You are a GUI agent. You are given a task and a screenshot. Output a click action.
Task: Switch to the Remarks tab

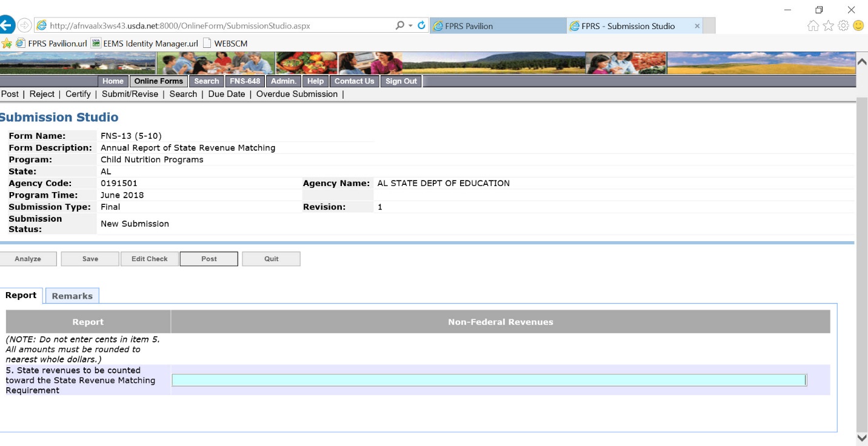pos(72,296)
